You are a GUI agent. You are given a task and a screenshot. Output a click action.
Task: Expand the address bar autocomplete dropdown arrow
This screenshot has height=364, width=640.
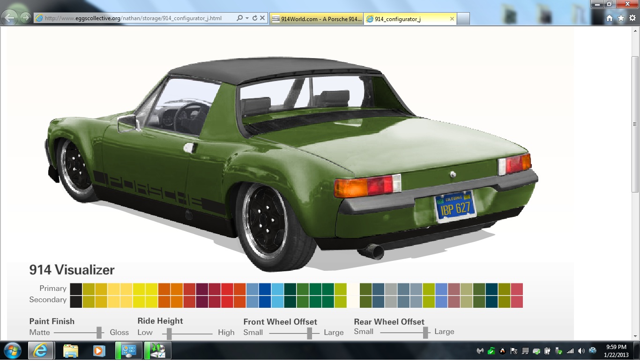pos(247,18)
